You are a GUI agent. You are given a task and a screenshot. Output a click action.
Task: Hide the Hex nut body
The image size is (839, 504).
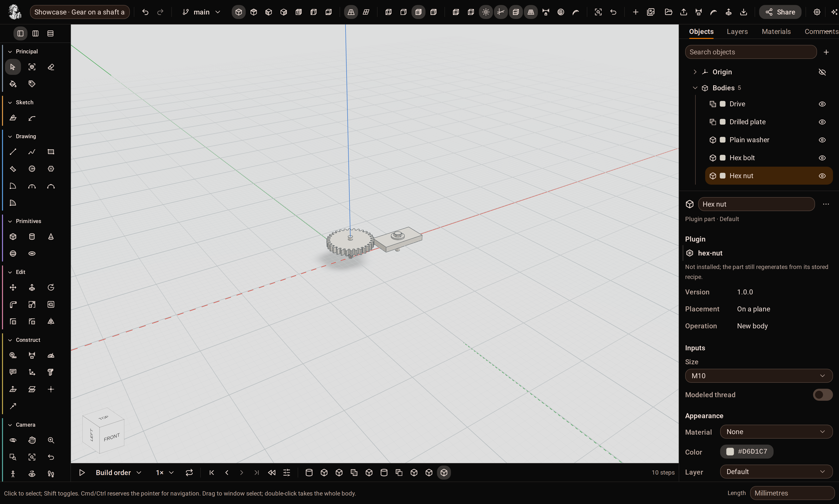click(x=822, y=176)
